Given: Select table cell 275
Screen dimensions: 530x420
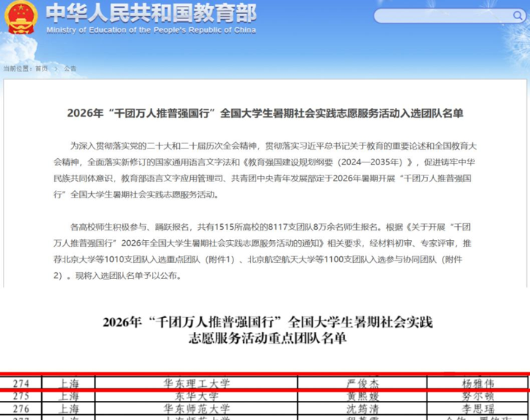Looking at the screenshot, I should point(21,396).
